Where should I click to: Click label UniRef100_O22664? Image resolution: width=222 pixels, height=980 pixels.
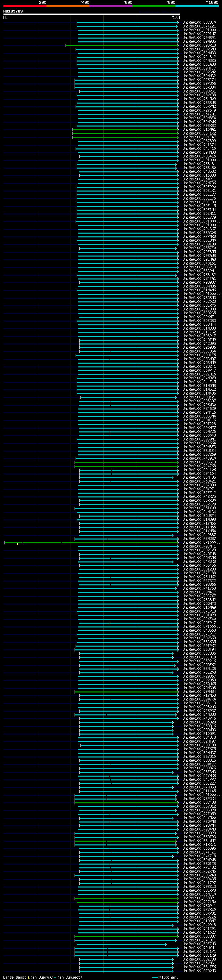(199, 443)
